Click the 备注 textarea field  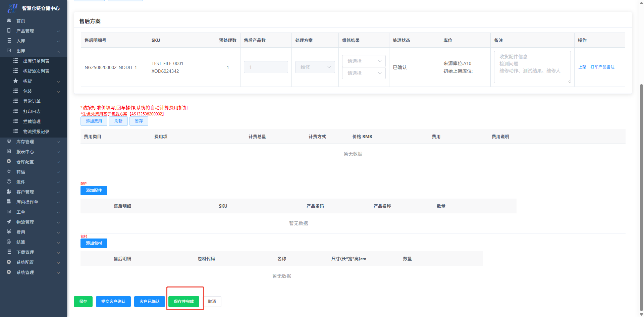(x=532, y=67)
